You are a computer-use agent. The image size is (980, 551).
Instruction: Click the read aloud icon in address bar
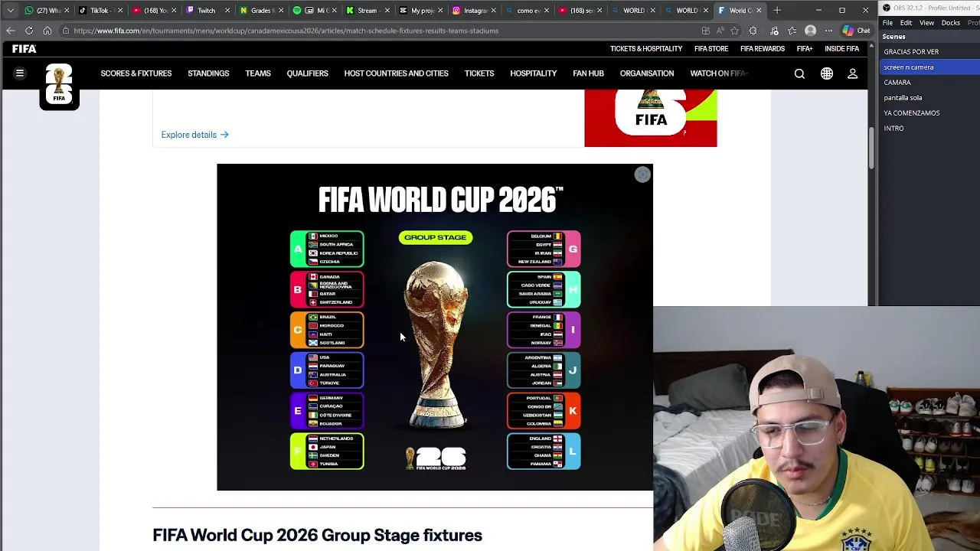click(720, 31)
